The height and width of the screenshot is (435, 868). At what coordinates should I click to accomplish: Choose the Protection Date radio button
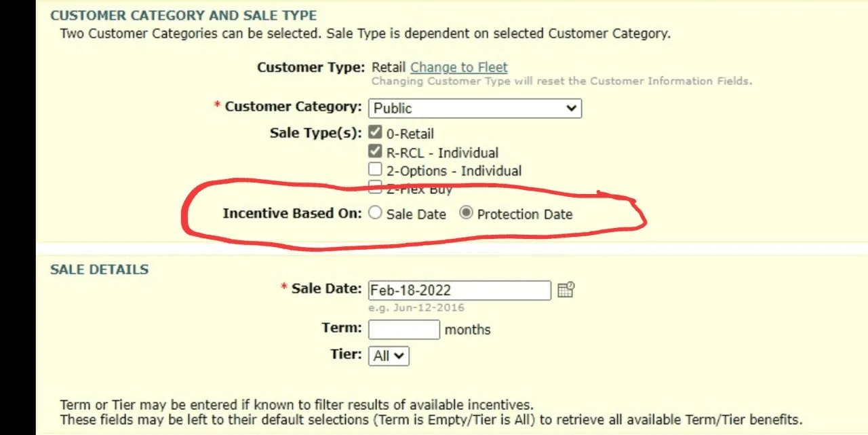coord(466,213)
